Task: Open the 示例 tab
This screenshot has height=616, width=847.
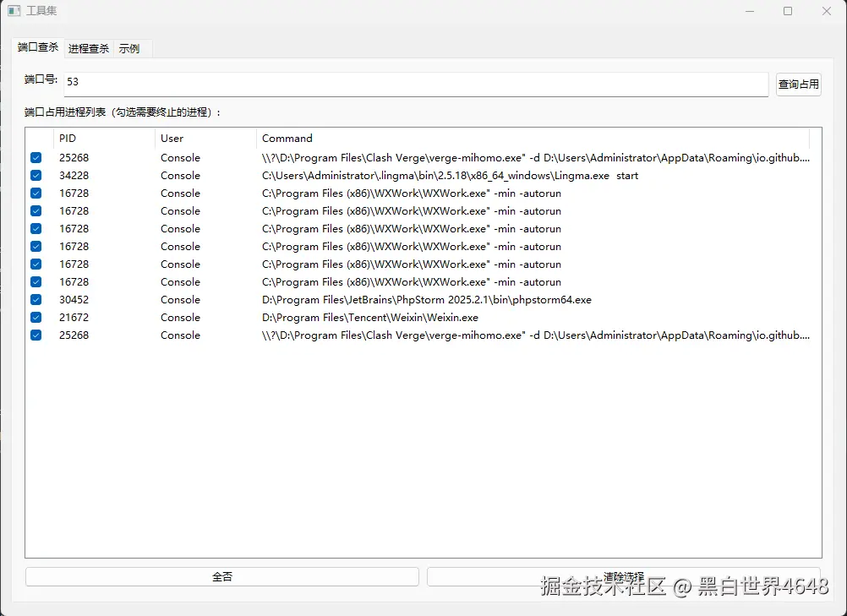Action: point(129,49)
